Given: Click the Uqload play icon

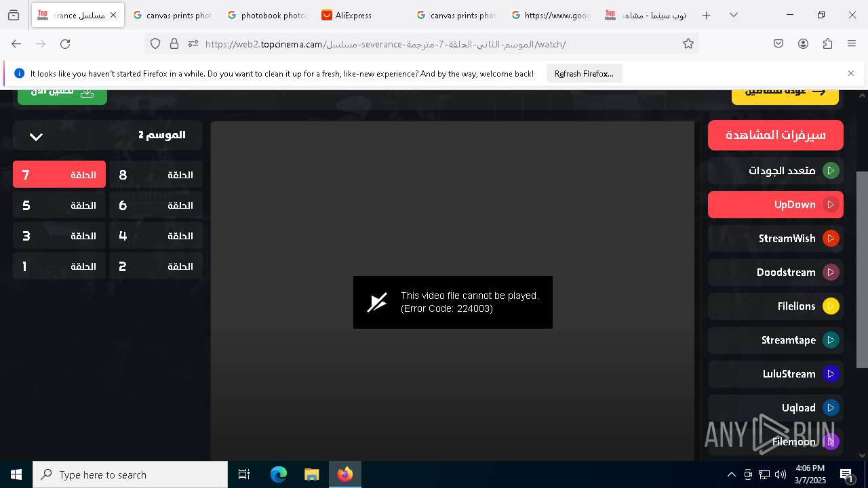Looking at the screenshot, I should [x=831, y=408].
